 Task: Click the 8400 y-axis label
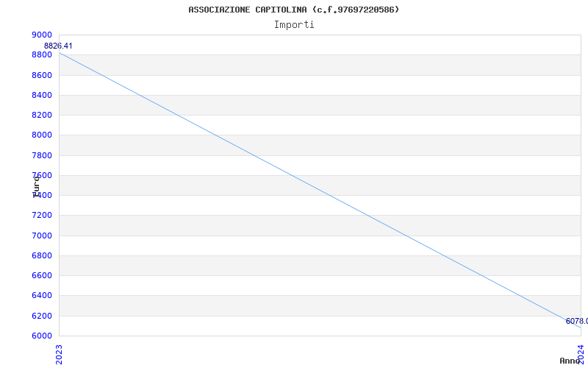coord(42,95)
